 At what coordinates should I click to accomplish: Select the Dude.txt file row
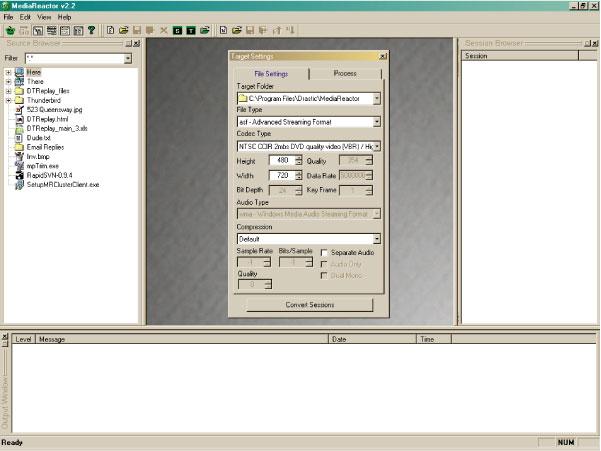click(38, 138)
